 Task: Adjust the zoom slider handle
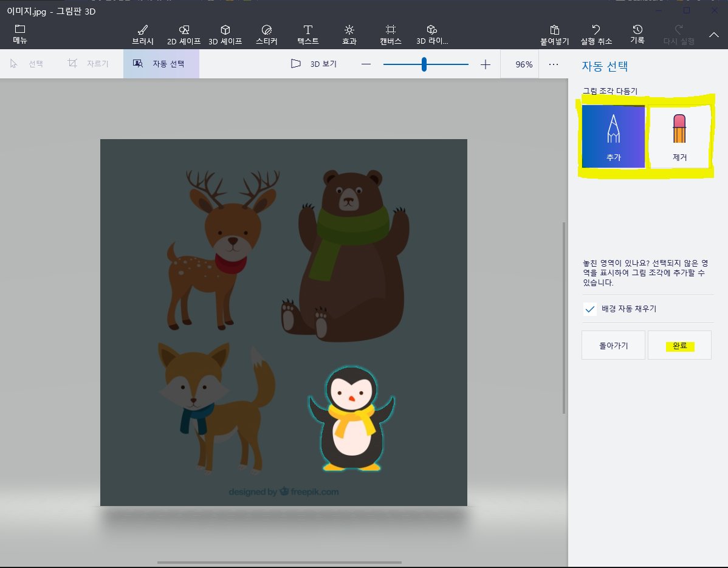(x=424, y=64)
